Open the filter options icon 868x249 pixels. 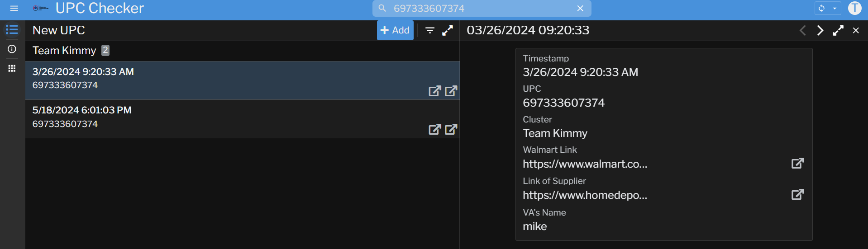point(429,30)
